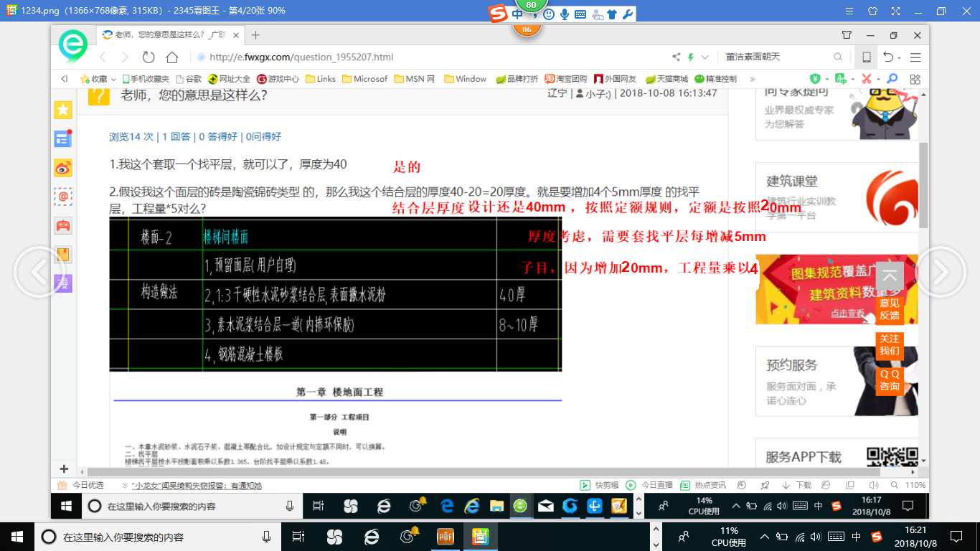Click the yellow star favorites sidebar icon
980x551 pixels.
tap(63, 110)
